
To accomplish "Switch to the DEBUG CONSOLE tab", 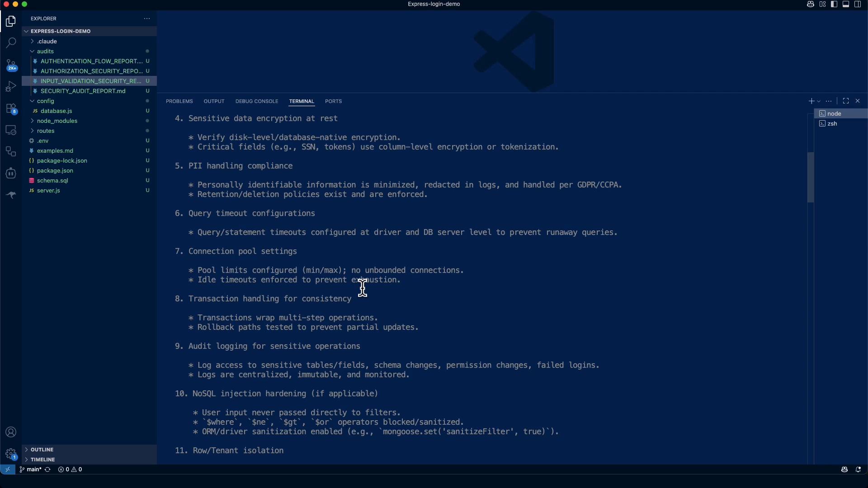I will 257,101.
